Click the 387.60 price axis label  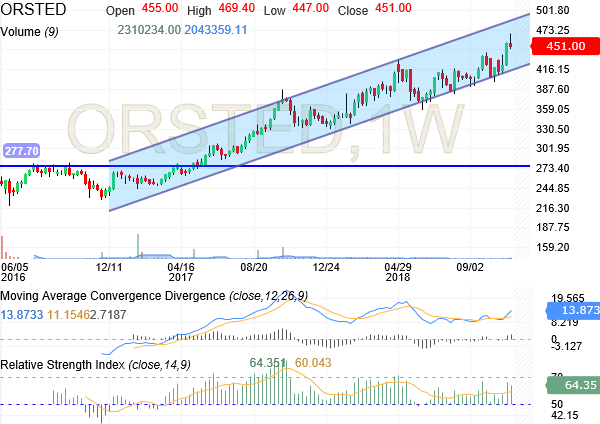coord(553,89)
